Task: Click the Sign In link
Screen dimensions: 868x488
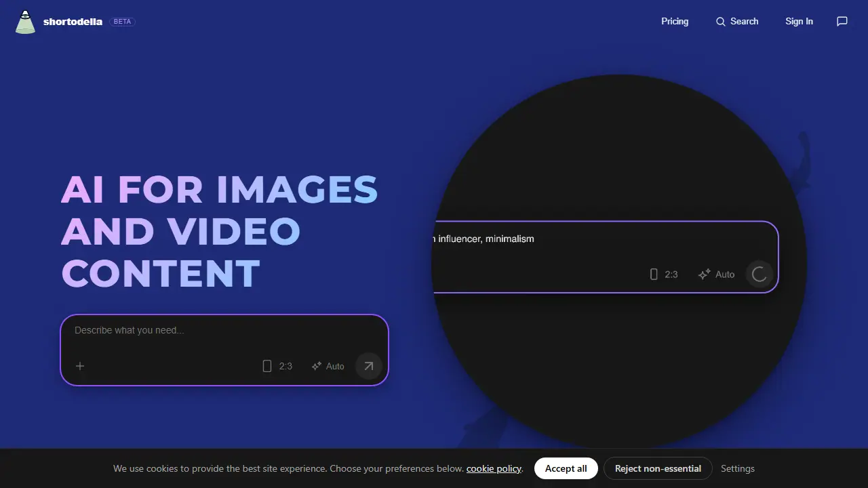Action: point(799,22)
